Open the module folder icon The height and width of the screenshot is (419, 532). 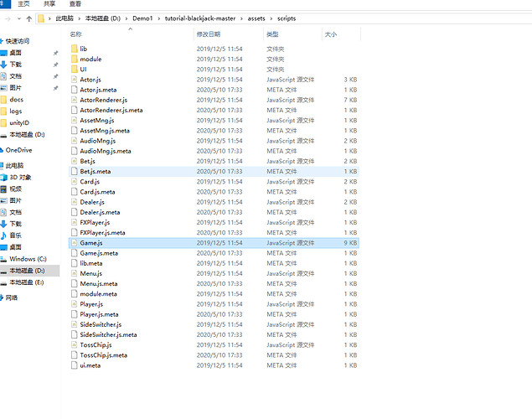tap(75, 59)
